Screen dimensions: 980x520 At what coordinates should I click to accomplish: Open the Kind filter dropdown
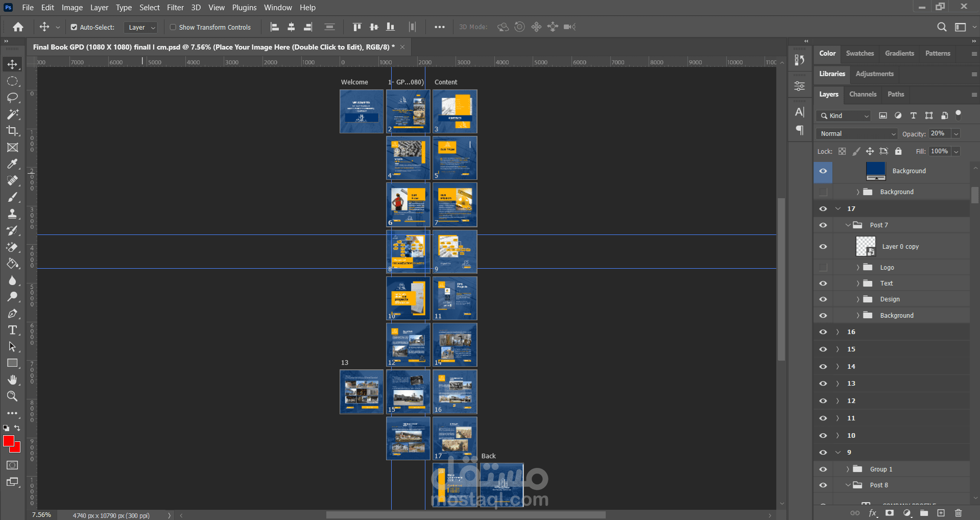tap(843, 116)
